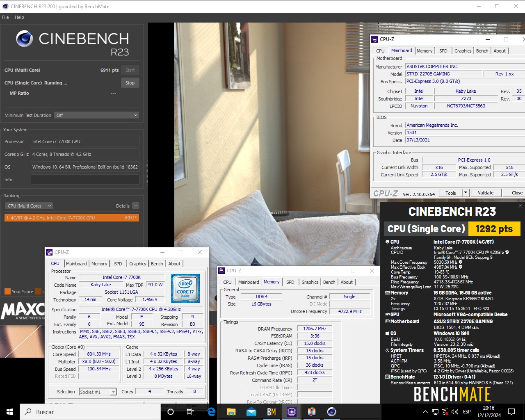Open the SPD tab in the Mainboard CPU-Z window
Image resolution: width=525 pixels, height=420 pixels.
pos(443,51)
